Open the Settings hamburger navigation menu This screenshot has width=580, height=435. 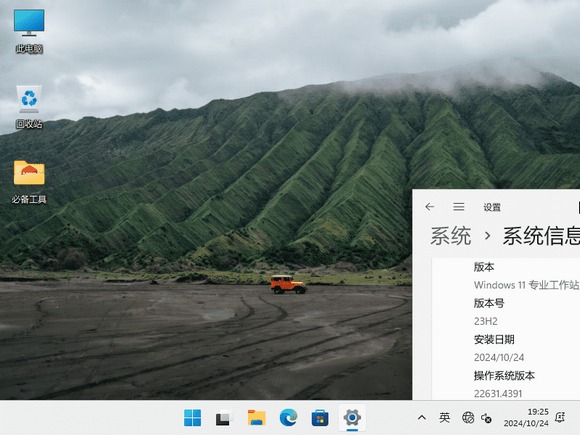pyautogui.click(x=459, y=207)
